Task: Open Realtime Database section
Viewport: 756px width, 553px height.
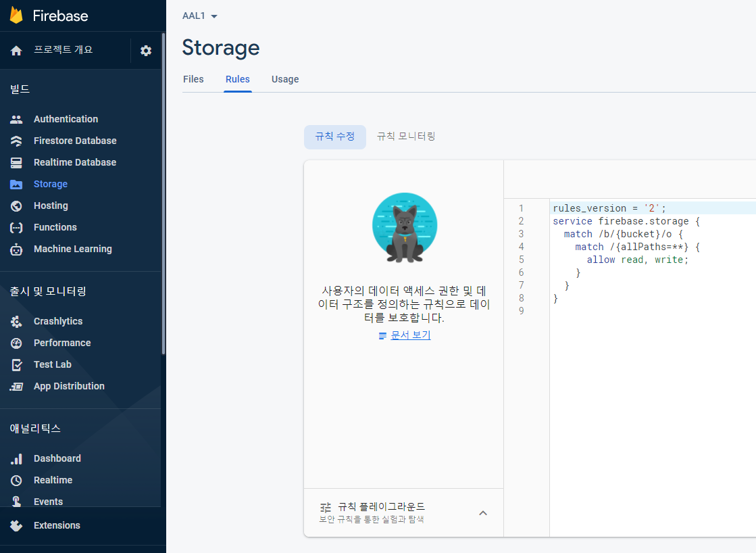Action: [75, 163]
